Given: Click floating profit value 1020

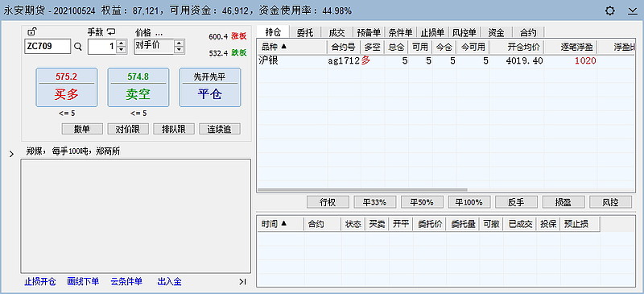Looking at the screenshot, I should click(585, 61).
